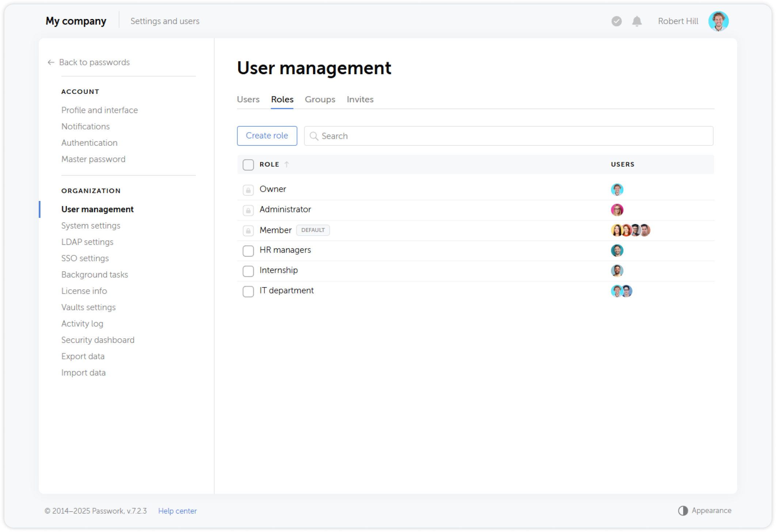Open Robert Hill's profile avatar
Viewport: 776px width, 532px height.
tap(718, 21)
